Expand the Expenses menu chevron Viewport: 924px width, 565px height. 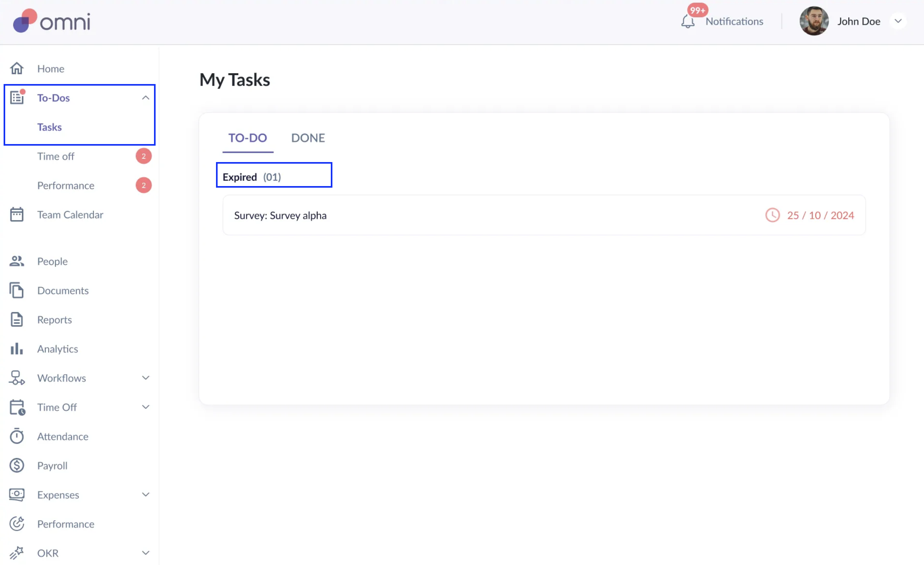click(x=146, y=495)
